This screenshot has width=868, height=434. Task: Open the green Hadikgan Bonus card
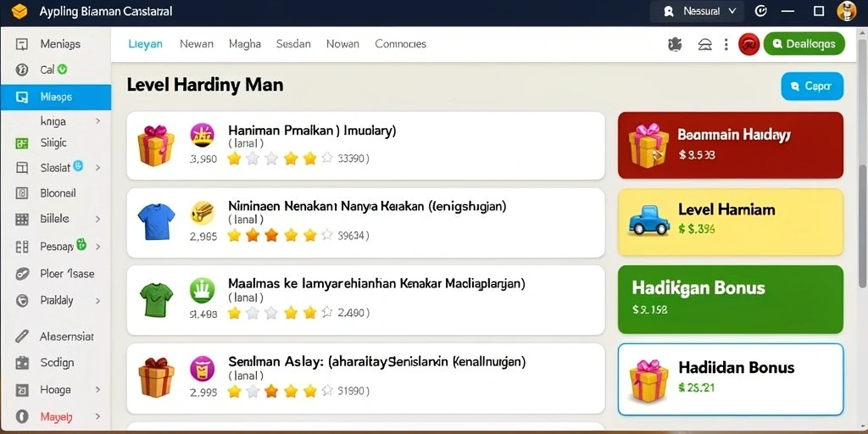tap(730, 299)
